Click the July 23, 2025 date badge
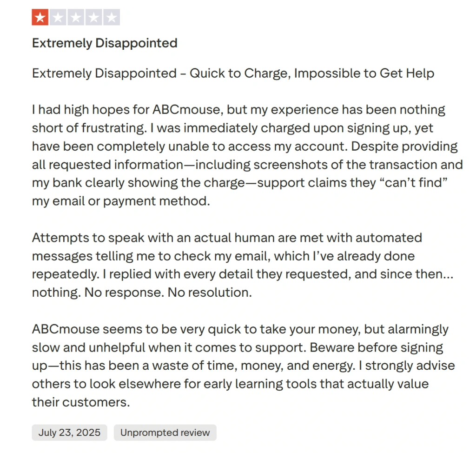Image resolution: width=476 pixels, height=453 pixels. coord(70,433)
